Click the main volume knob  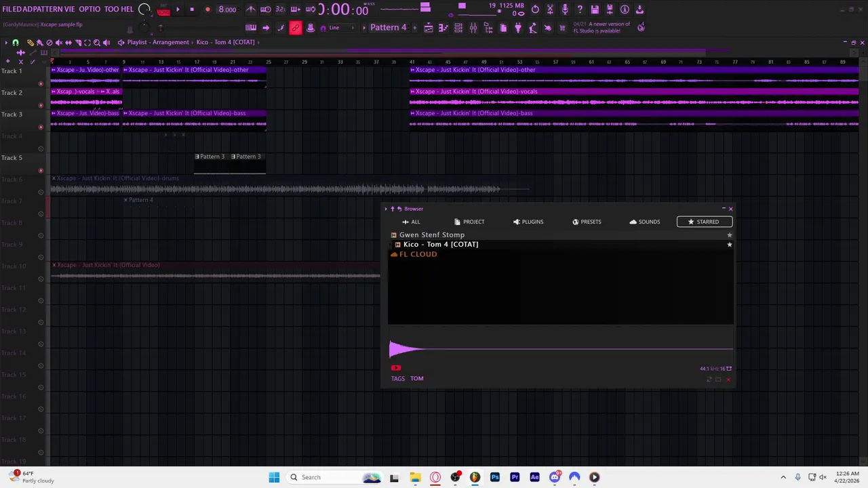coord(144,9)
